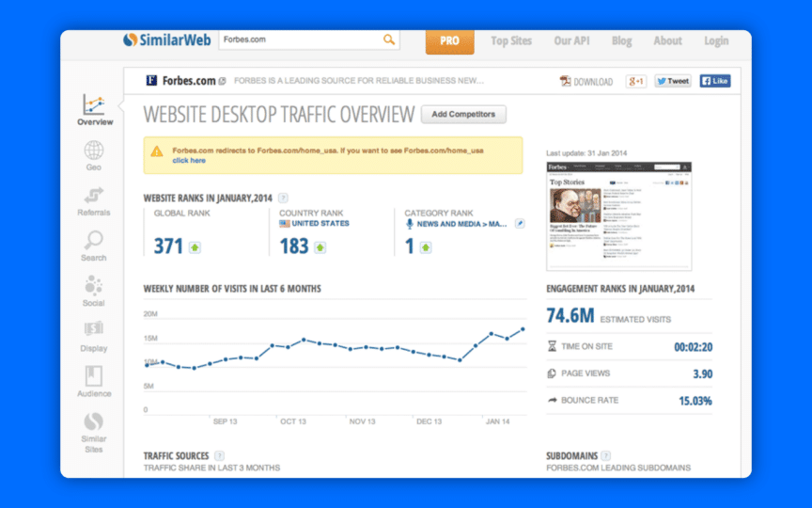Open Blog in the navigation
812x508 pixels.
pyautogui.click(x=621, y=41)
